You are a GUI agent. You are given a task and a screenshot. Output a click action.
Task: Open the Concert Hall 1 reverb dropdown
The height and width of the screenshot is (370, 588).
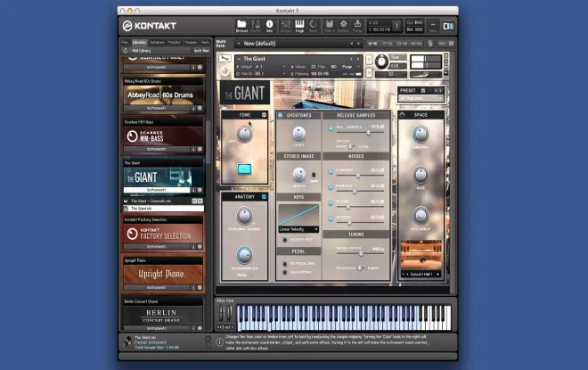point(421,275)
